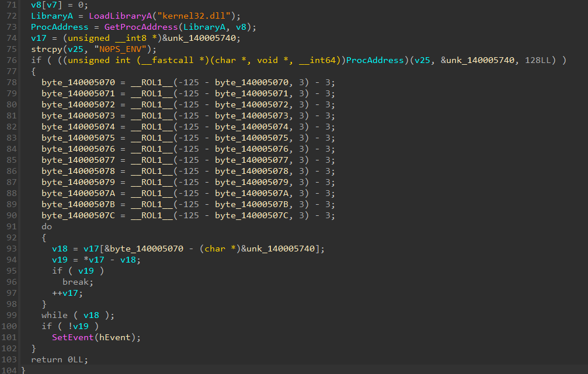Click v19 being assigned on line 94
Viewport: 588px width, 374px height.
click(60, 260)
